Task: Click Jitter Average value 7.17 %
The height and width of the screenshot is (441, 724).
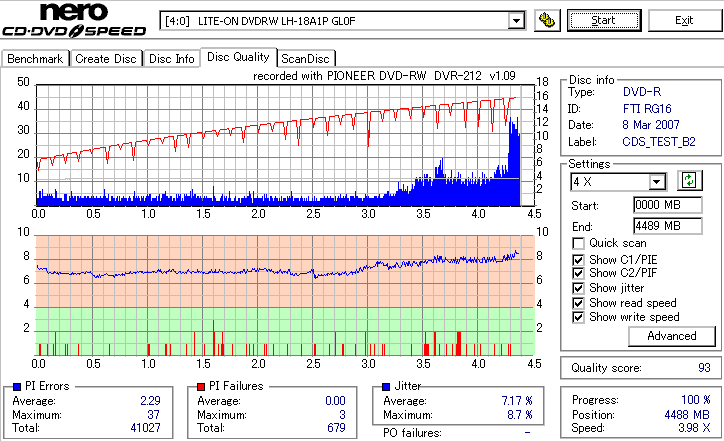Action: point(517,401)
